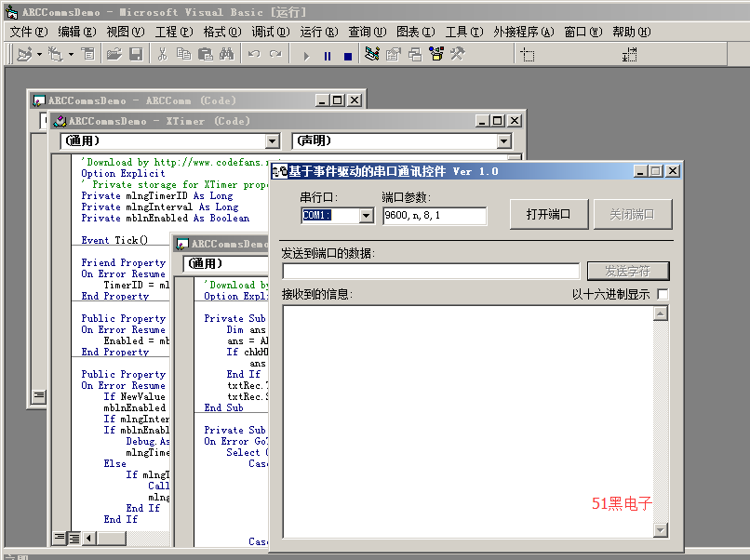Click the (通用) combo in the third code window
Viewport: 750px width, 560px height.
click(225, 263)
